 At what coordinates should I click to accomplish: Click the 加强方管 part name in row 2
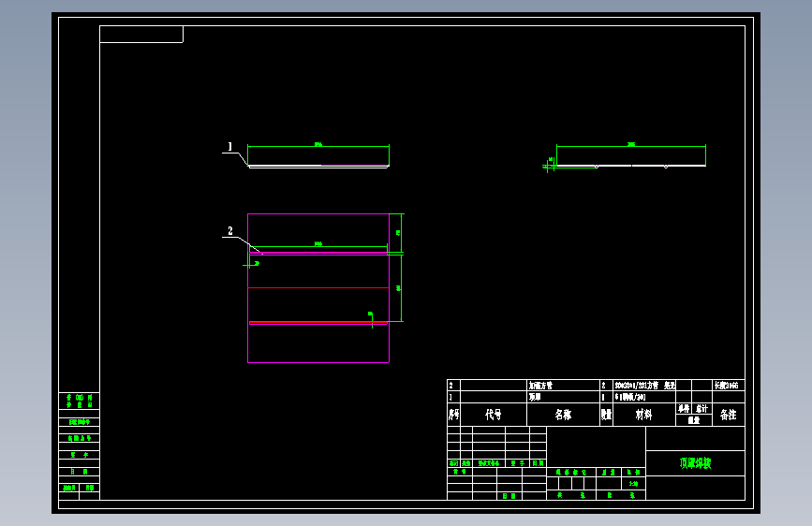tap(540, 386)
